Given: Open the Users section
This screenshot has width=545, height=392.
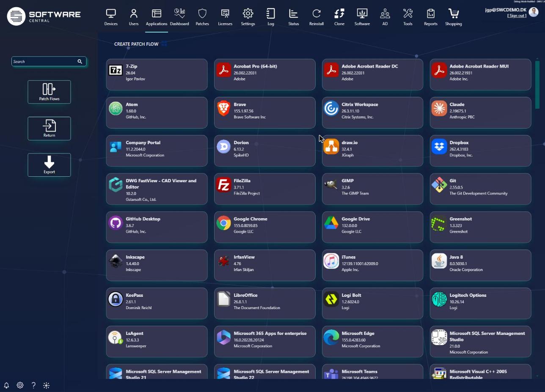Looking at the screenshot, I should pyautogui.click(x=134, y=17).
